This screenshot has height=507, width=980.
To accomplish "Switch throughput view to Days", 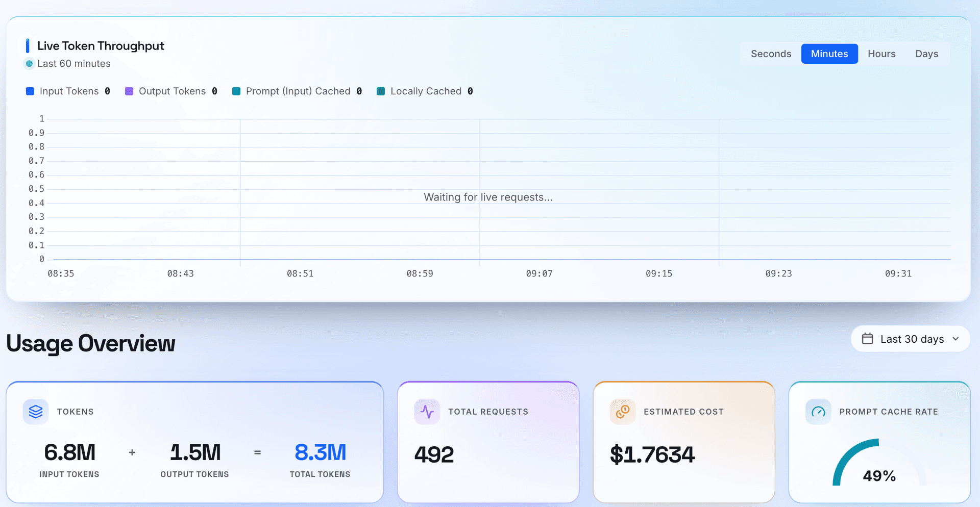I will 926,54.
